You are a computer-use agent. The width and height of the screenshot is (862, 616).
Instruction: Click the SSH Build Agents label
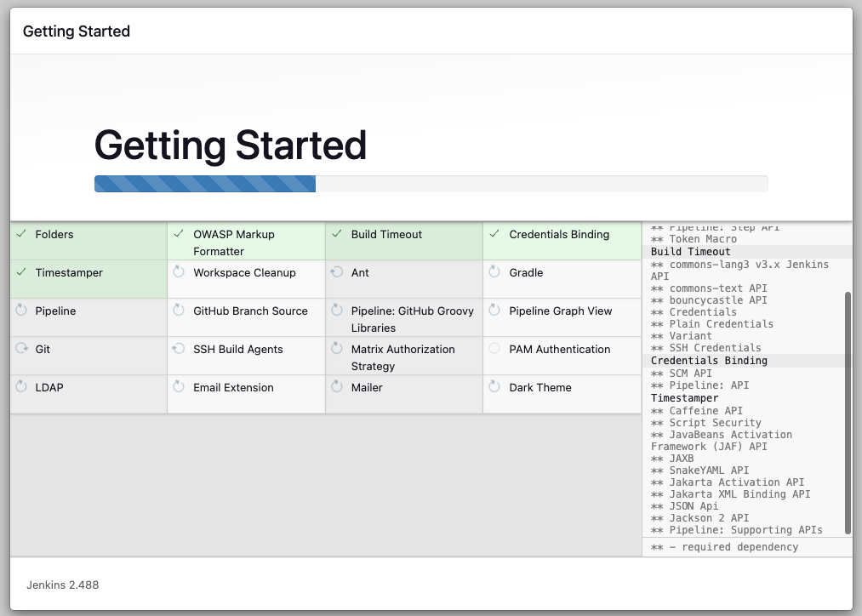coord(238,349)
